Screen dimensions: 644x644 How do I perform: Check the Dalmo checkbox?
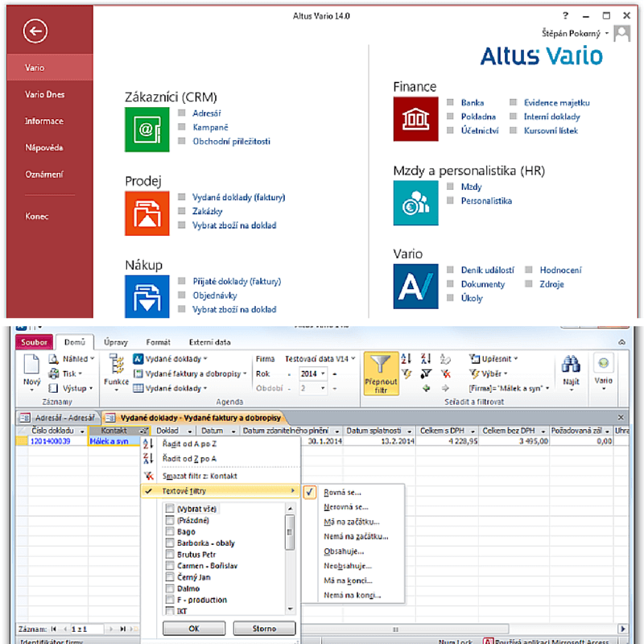[x=170, y=588]
